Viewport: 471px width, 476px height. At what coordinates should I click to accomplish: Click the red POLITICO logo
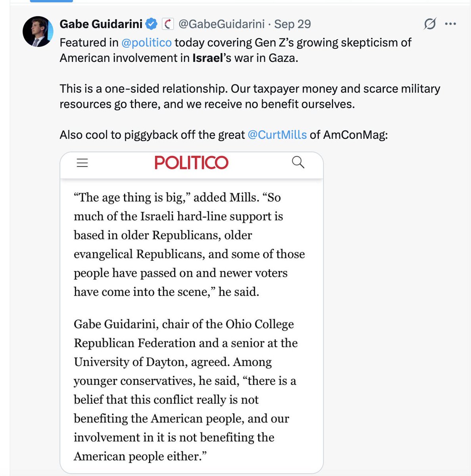coord(191,163)
